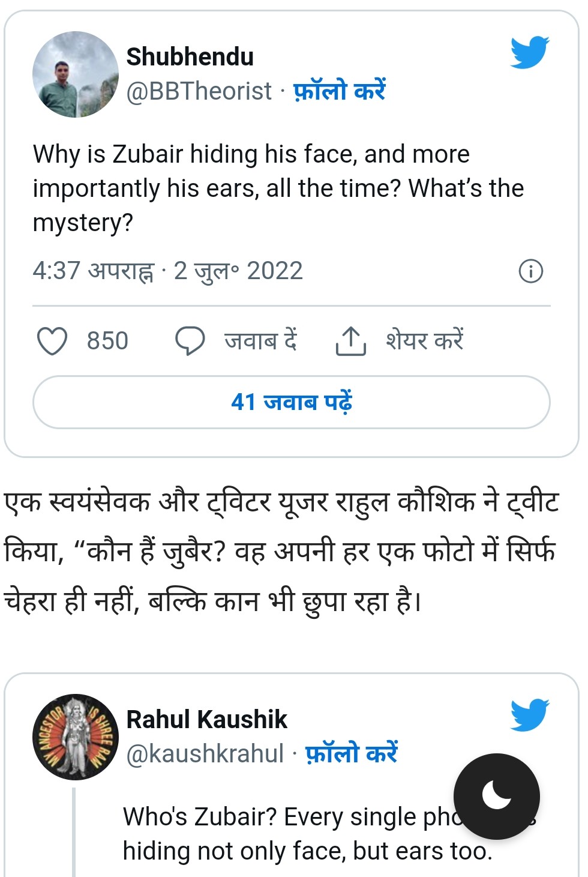Viewport: 588px width, 877px height.
Task: Open the @kaushkrahul handle
Action: click(205, 754)
